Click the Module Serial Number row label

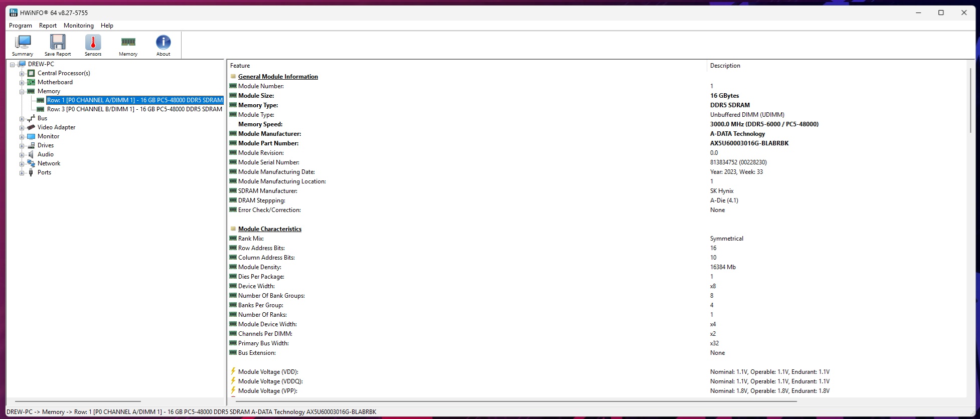pyautogui.click(x=269, y=162)
